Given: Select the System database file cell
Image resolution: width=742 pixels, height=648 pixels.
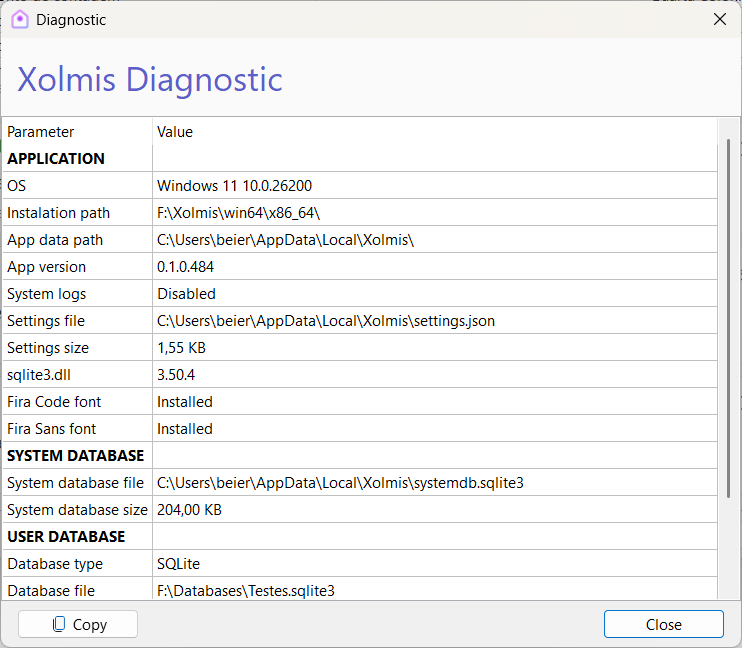Looking at the screenshot, I should [x=78, y=482].
